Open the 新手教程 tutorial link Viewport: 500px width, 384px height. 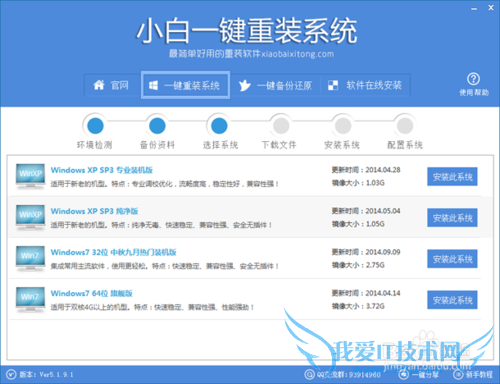pyautogui.click(x=479, y=375)
